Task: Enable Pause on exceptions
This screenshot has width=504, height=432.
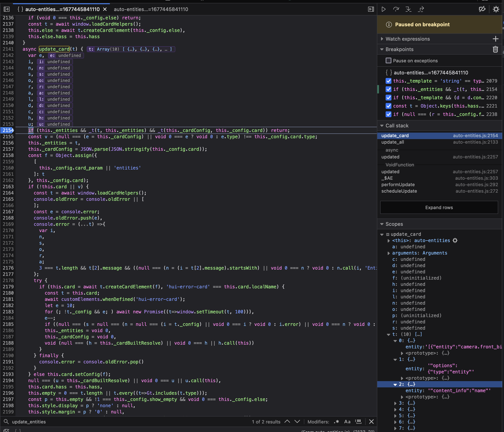Action: pos(388,60)
